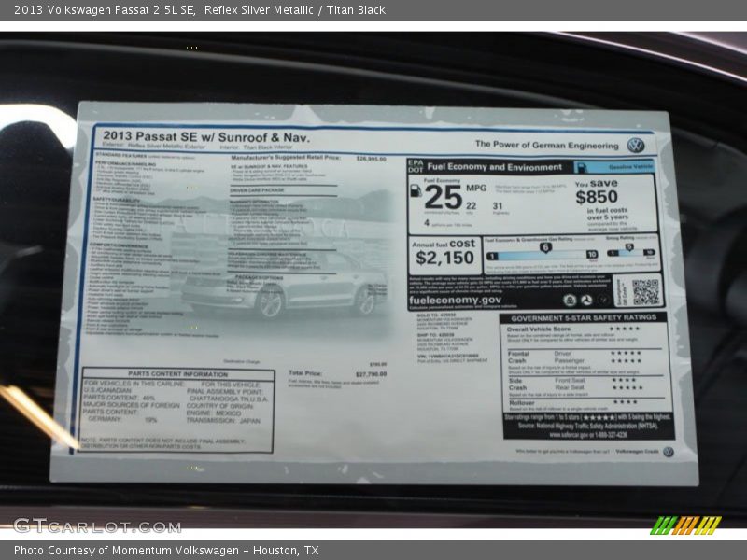Click the Overall Vehicle Score stars
The width and height of the screenshot is (747, 560).
tap(624, 329)
